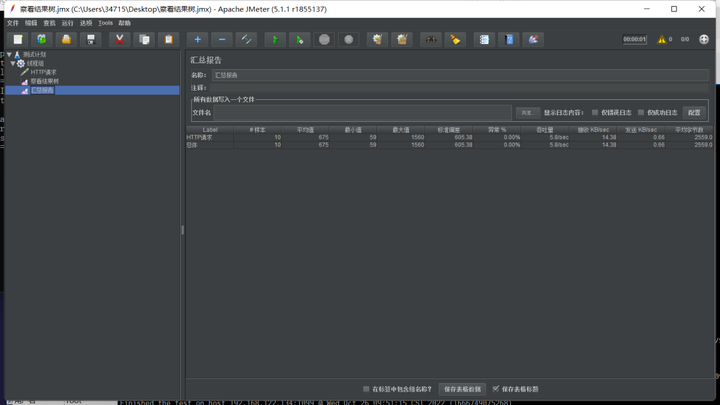
Task: Open the 运行 menu
Action: [68, 23]
